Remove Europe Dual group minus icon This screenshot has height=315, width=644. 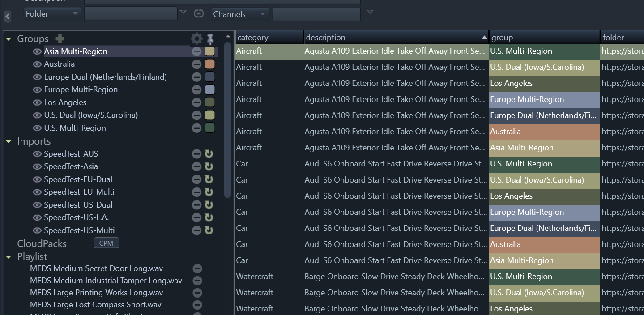coord(196,77)
